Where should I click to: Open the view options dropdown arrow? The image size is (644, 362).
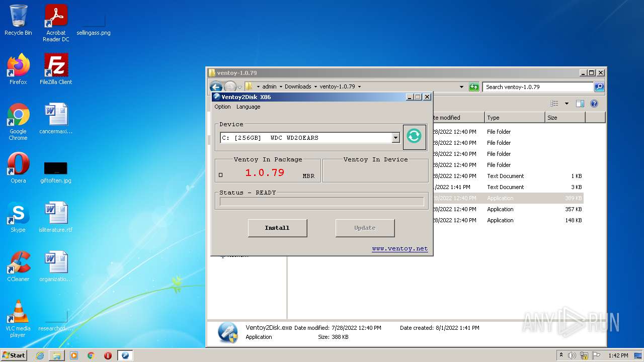point(567,104)
